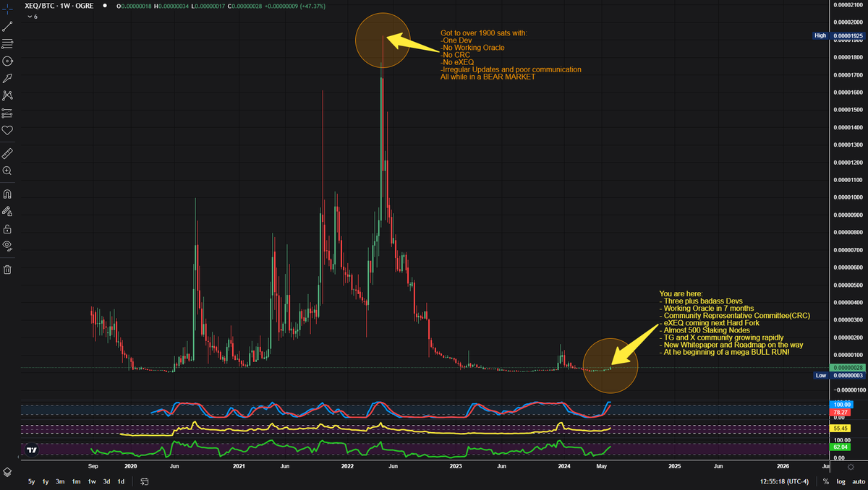Open the Fibonacci retracement tools
The image size is (868, 490).
coord(7,43)
